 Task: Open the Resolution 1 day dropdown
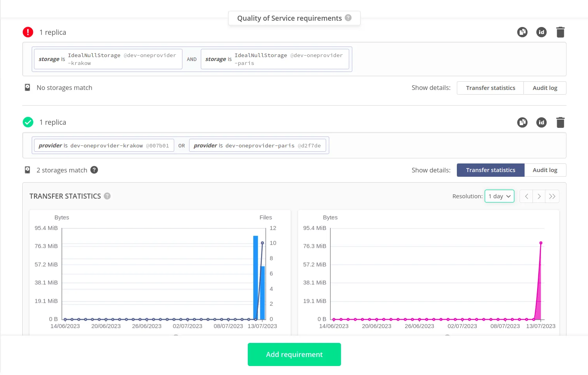pos(499,196)
